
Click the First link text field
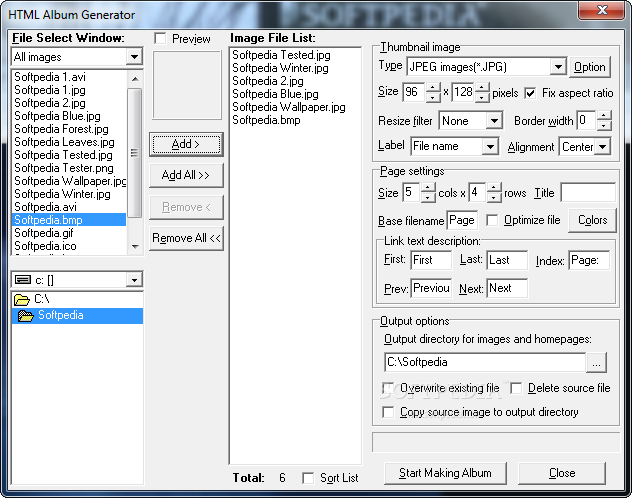[431, 260]
